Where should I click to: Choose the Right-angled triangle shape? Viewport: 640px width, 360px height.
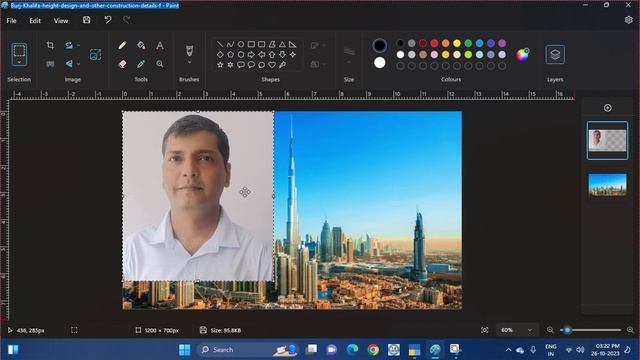coord(293,44)
